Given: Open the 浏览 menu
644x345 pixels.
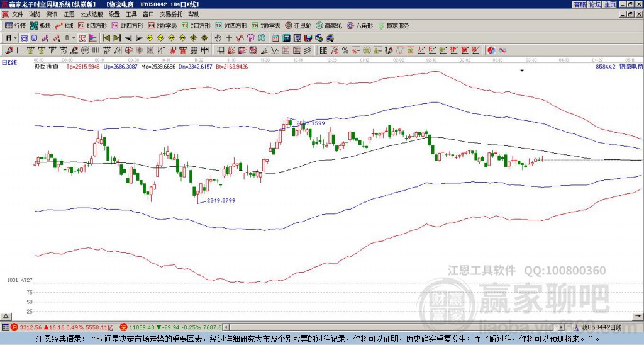Looking at the screenshot, I should coord(35,14).
